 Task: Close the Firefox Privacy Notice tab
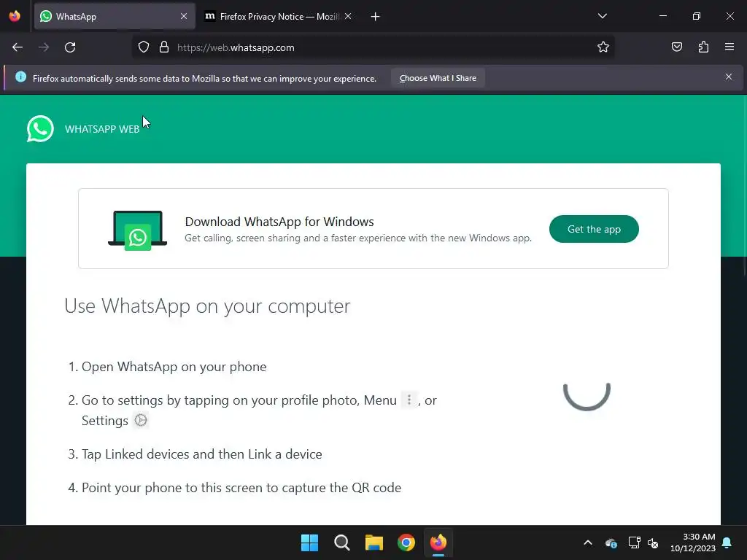coord(348,16)
